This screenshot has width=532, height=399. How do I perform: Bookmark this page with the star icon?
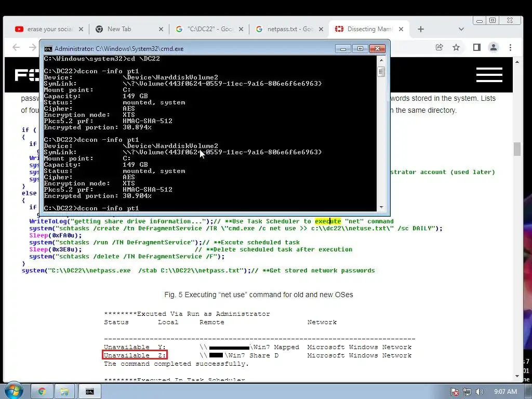pyautogui.click(x=456, y=47)
